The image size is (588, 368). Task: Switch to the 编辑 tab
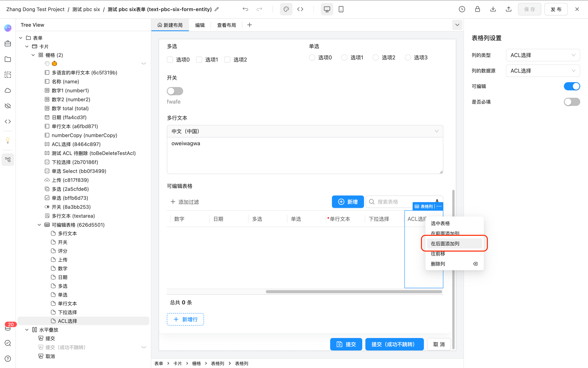click(200, 25)
